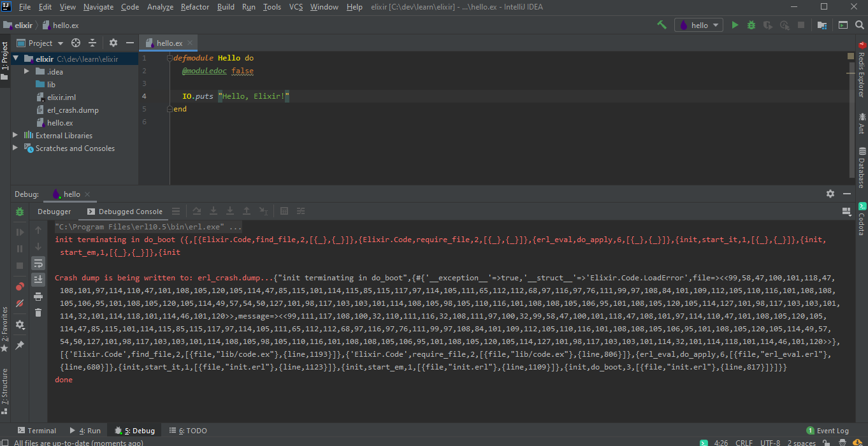Open the hello run configuration dropdown
Image resolution: width=868 pixels, height=446 pixels.
(699, 25)
